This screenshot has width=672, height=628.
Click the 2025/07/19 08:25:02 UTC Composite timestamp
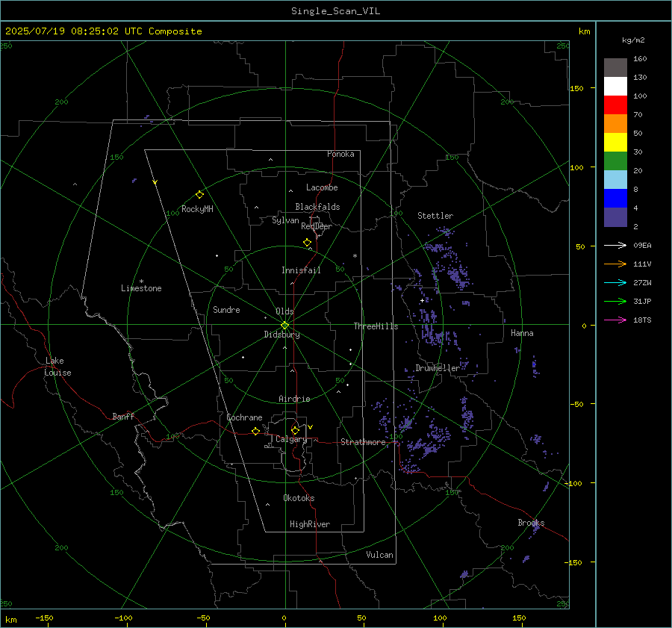pyautogui.click(x=103, y=31)
